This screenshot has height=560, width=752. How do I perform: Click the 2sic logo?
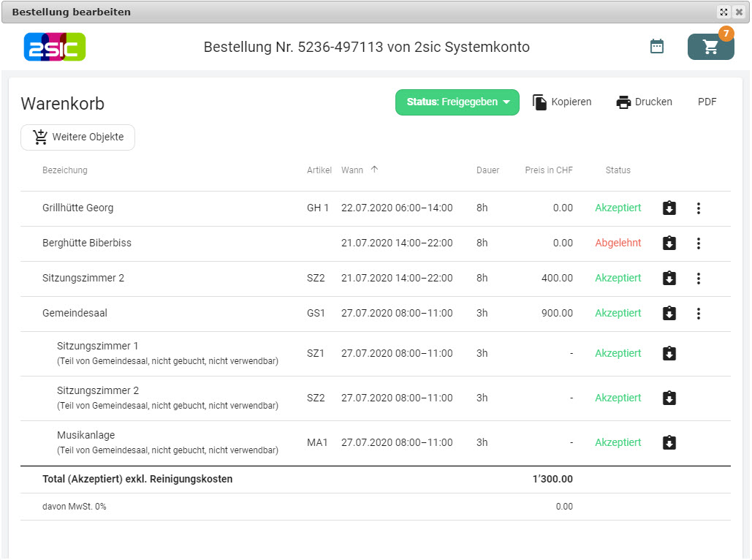[55, 47]
